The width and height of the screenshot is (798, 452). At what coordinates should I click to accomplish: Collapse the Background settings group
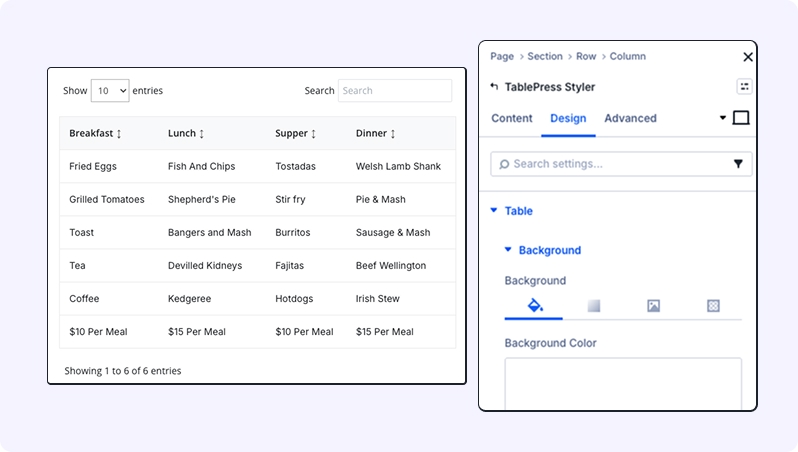click(x=508, y=250)
